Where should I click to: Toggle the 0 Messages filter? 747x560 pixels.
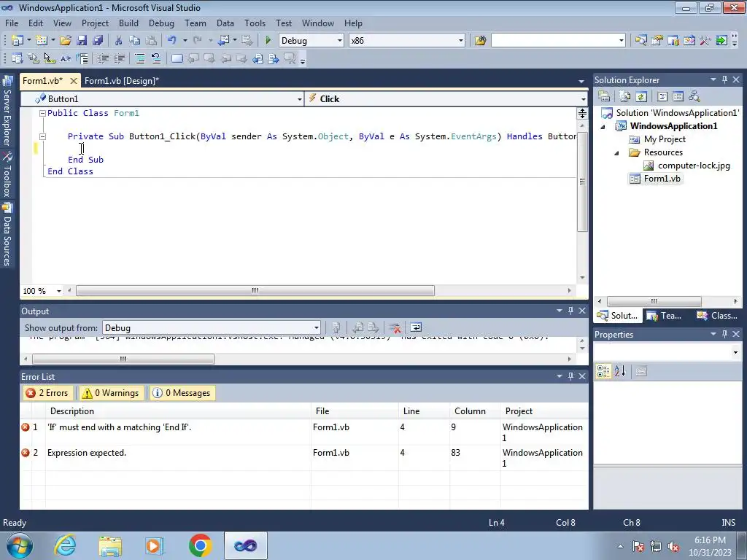182,393
